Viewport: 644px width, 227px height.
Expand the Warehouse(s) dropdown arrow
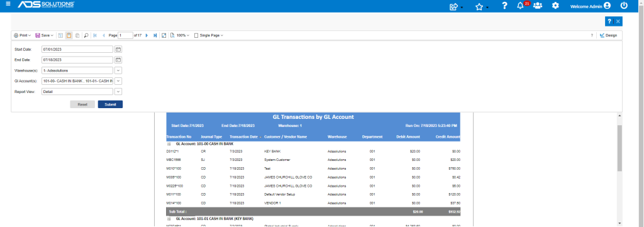(118, 70)
